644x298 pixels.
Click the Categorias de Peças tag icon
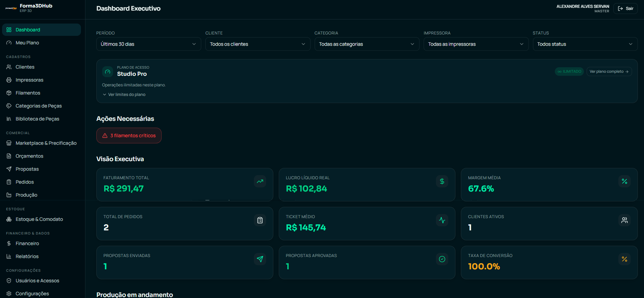(9, 106)
